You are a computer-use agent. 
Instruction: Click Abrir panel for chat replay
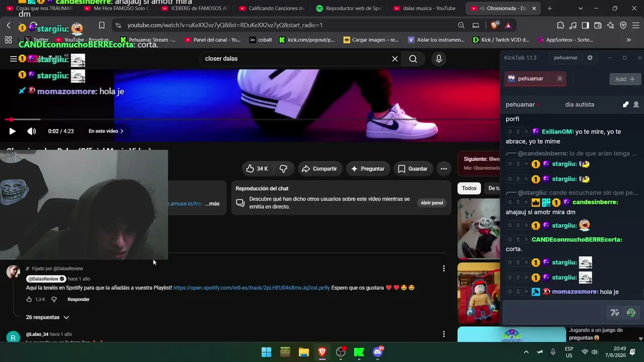point(432,203)
